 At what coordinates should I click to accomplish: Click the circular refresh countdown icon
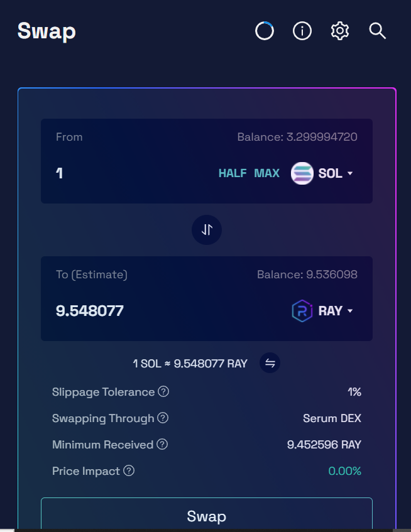pyautogui.click(x=265, y=31)
